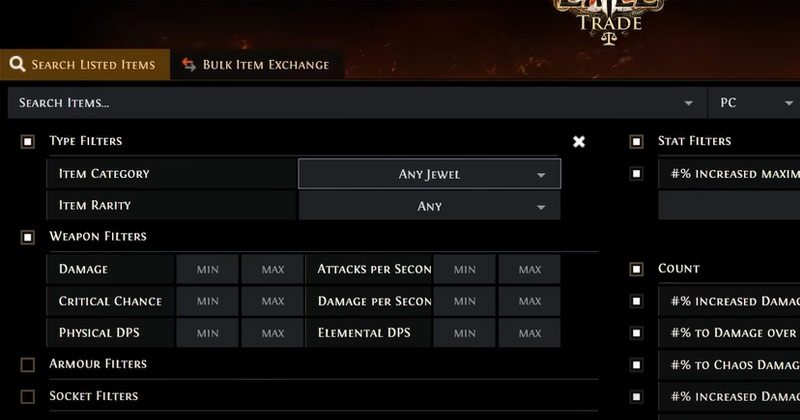The height and width of the screenshot is (420, 800).
Task: Toggle the Type Filters checkbox
Action: point(28,141)
